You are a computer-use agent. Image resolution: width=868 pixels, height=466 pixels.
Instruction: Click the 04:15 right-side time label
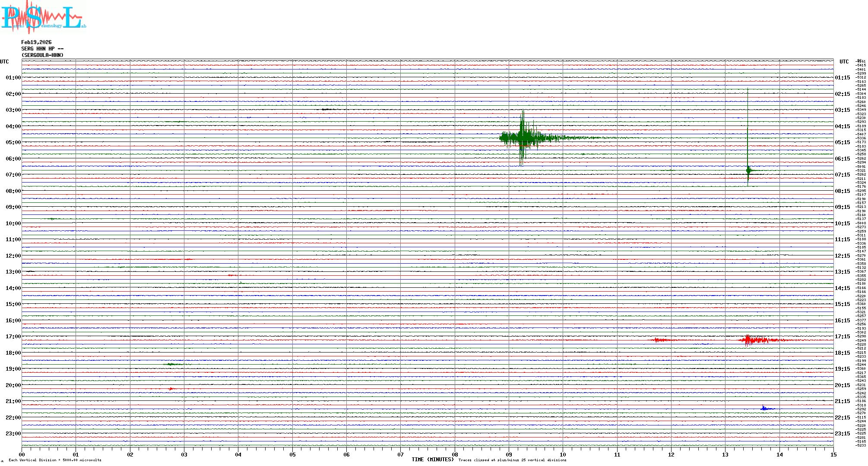[842, 126]
